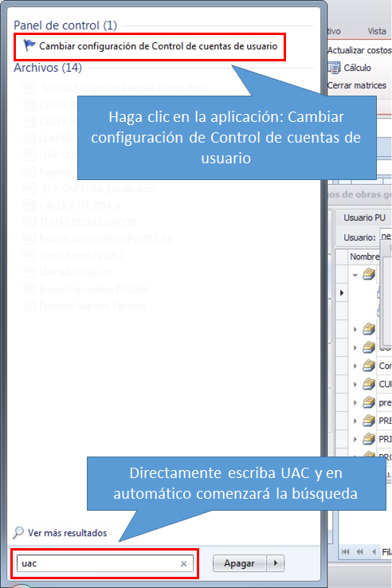
Task: Switch to the Vista ribbon tab in background window
Action: pos(377,31)
